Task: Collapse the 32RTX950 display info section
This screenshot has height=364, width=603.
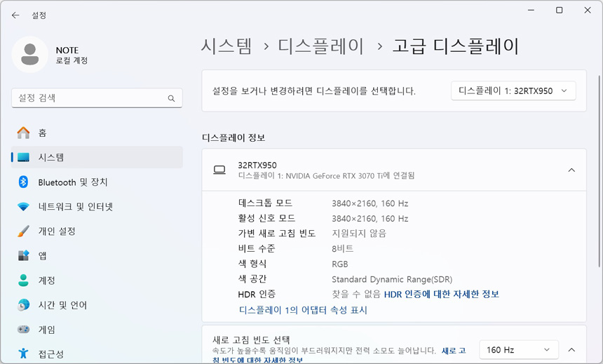Action: point(571,170)
